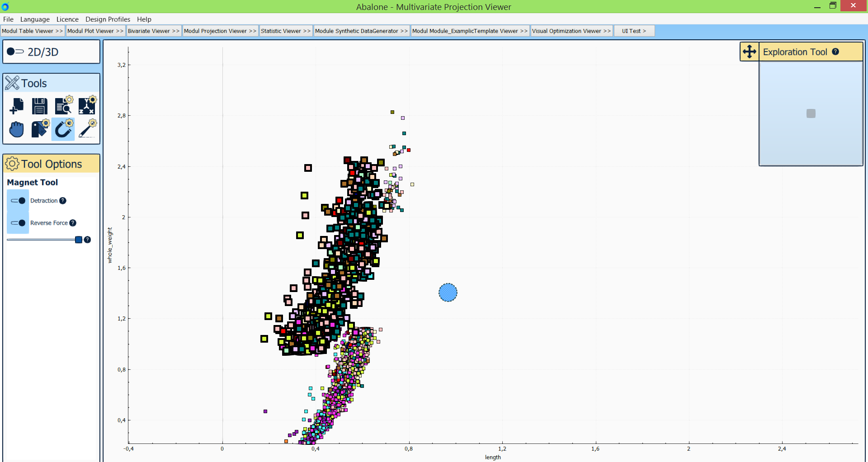Open the File menu
The height and width of the screenshot is (462, 868).
pos(8,19)
